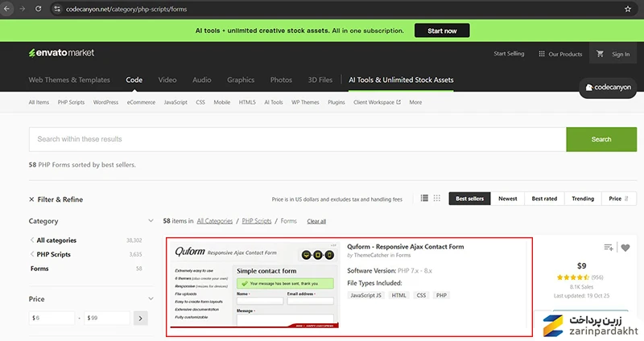Open the Code tab

(x=134, y=80)
